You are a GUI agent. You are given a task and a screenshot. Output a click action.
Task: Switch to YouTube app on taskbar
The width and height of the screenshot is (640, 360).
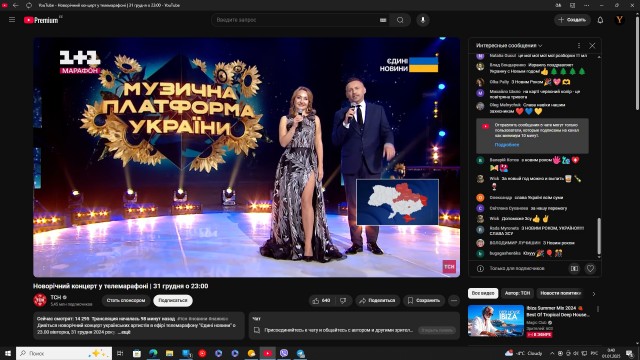click(268, 353)
